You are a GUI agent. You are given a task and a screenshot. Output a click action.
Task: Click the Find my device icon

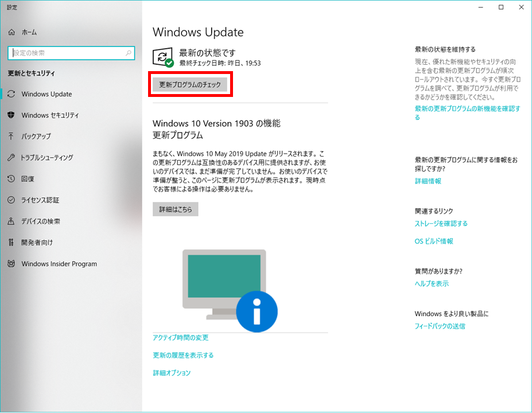[11, 221]
